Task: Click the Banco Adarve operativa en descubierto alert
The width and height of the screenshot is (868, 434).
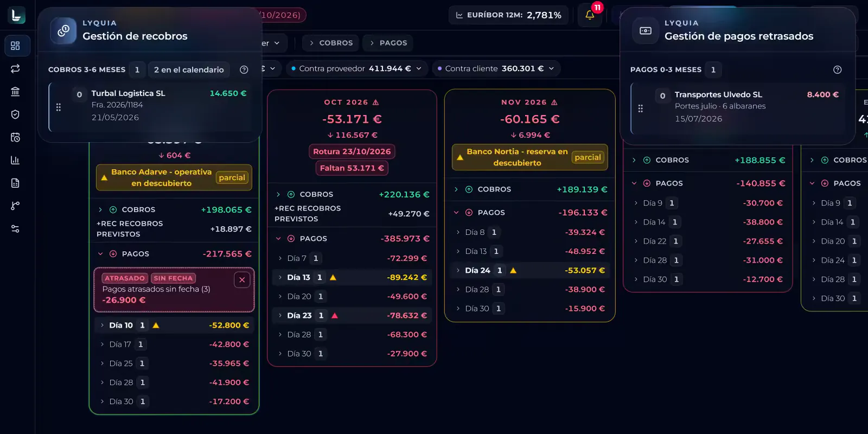Action: (x=174, y=177)
